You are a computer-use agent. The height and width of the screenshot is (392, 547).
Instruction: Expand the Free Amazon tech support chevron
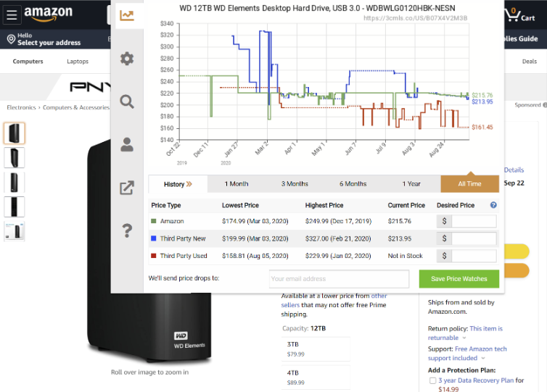tap(483, 358)
